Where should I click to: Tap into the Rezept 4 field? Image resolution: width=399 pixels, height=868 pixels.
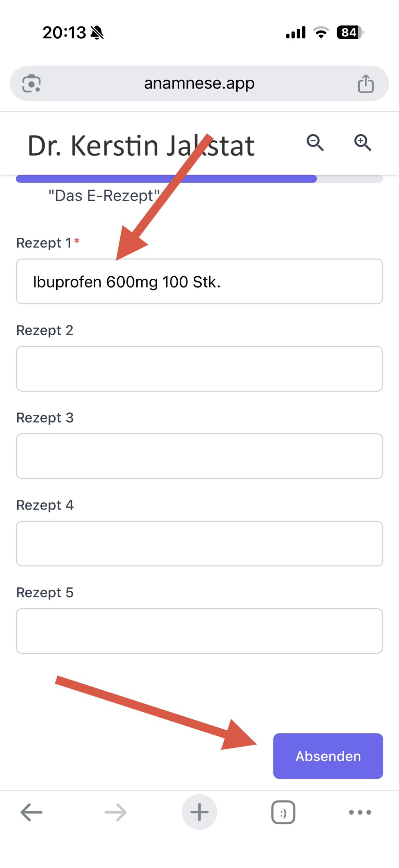pos(199,544)
